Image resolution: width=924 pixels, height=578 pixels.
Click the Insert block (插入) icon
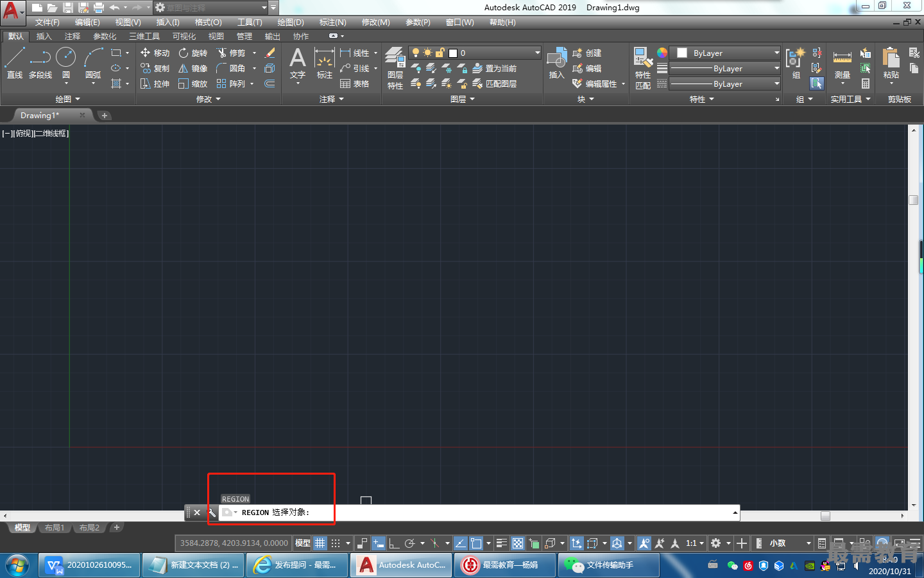pyautogui.click(x=556, y=63)
